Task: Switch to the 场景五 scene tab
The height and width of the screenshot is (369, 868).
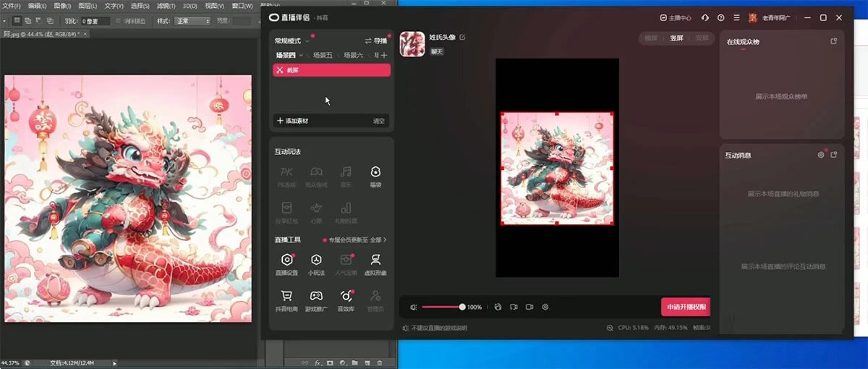Action: tap(323, 55)
